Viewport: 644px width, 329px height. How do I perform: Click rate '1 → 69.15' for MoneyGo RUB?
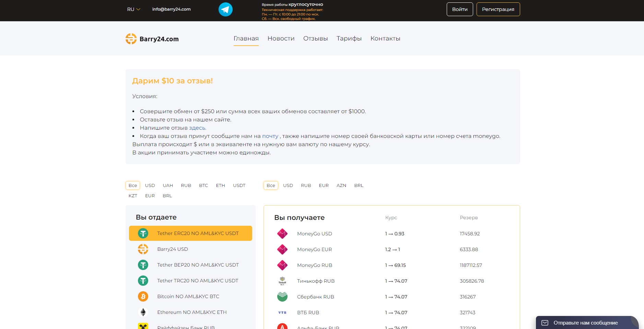pos(395,265)
